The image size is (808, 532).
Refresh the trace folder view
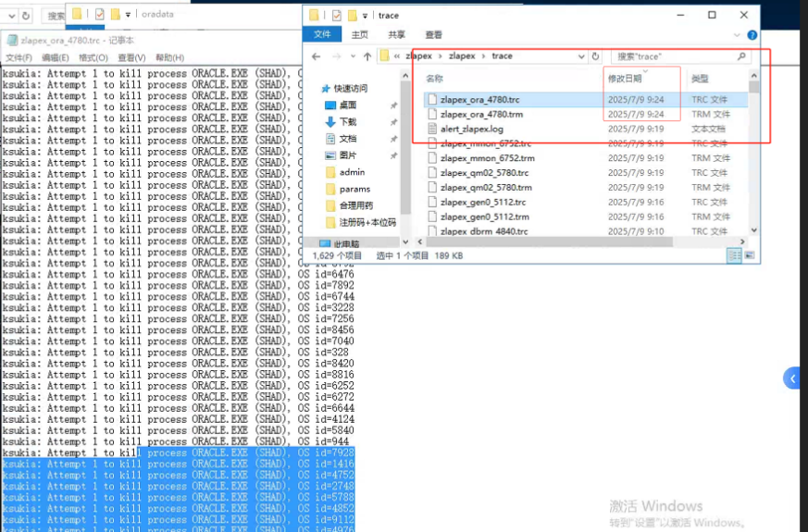click(x=596, y=56)
